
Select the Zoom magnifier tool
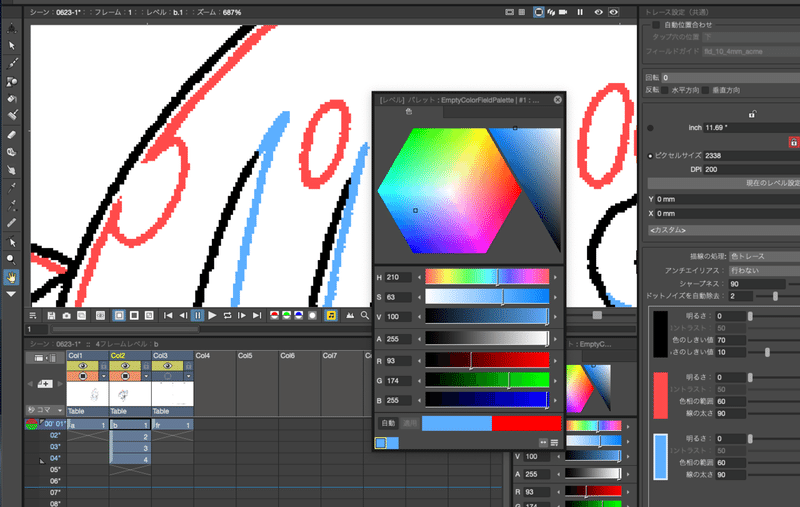pyautogui.click(x=11, y=259)
